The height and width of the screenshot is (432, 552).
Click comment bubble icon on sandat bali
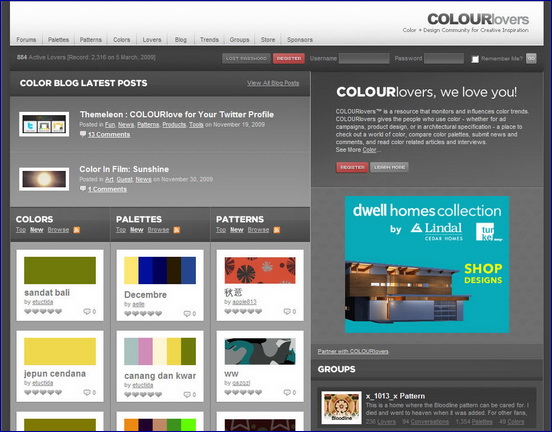87,311
